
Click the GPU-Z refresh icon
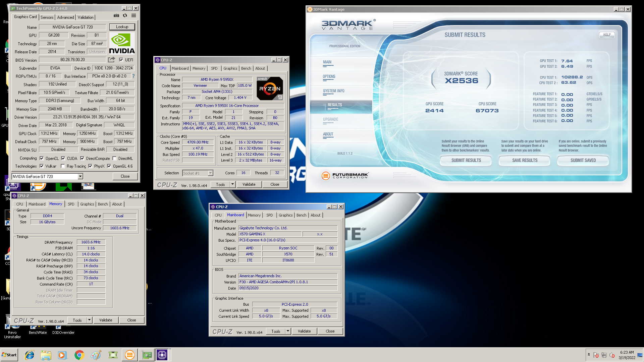[125, 15]
